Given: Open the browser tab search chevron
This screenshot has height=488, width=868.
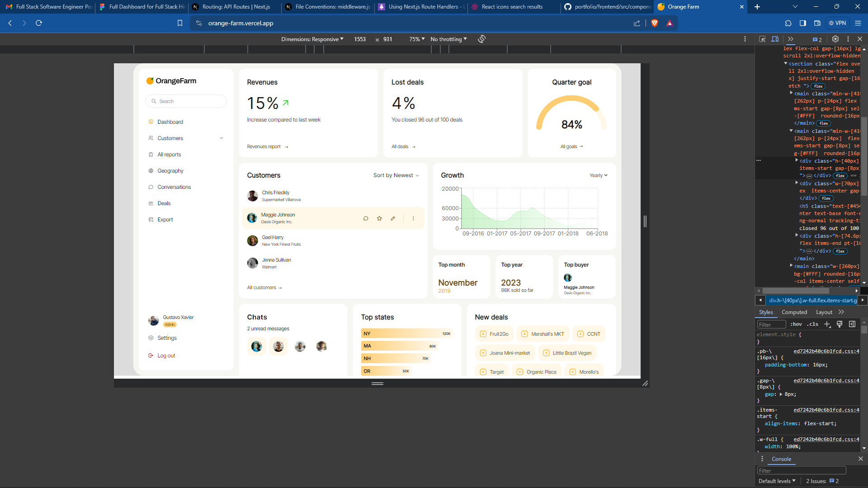Looking at the screenshot, I should 795,7.
